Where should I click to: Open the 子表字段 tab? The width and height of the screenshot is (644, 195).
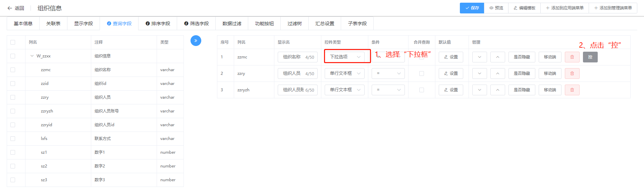tap(357, 23)
